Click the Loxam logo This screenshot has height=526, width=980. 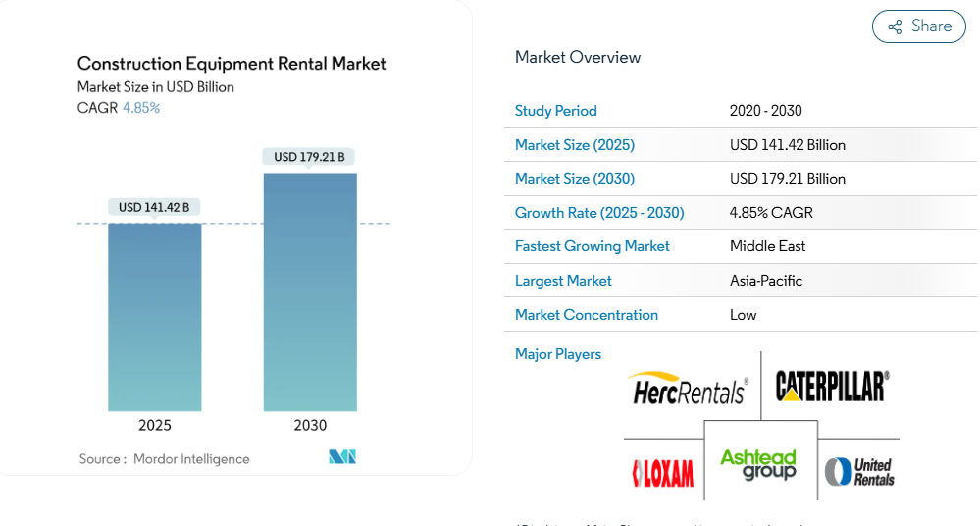pos(662,473)
